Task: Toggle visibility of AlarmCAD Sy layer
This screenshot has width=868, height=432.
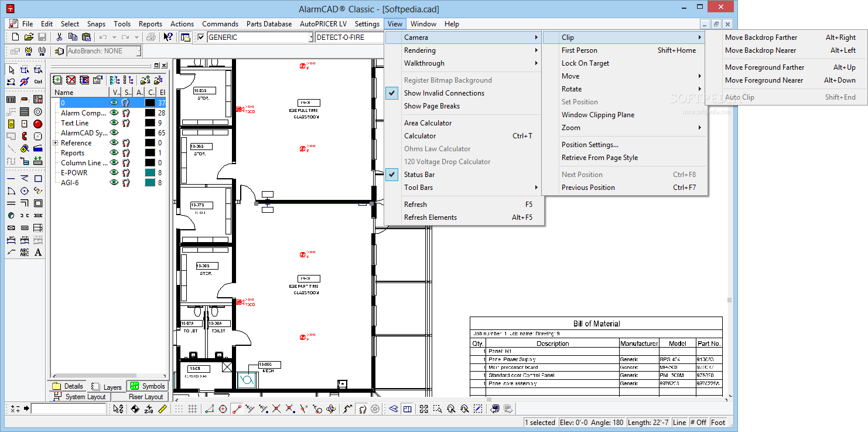Action: coord(114,132)
